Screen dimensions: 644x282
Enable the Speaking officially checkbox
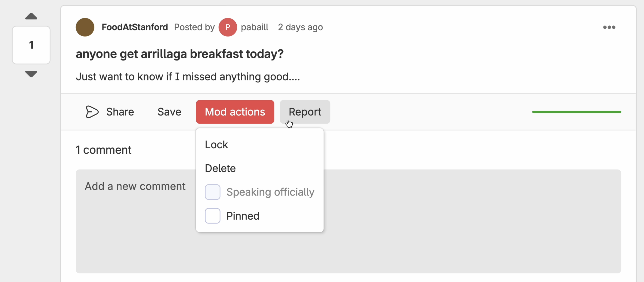tap(212, 192)
